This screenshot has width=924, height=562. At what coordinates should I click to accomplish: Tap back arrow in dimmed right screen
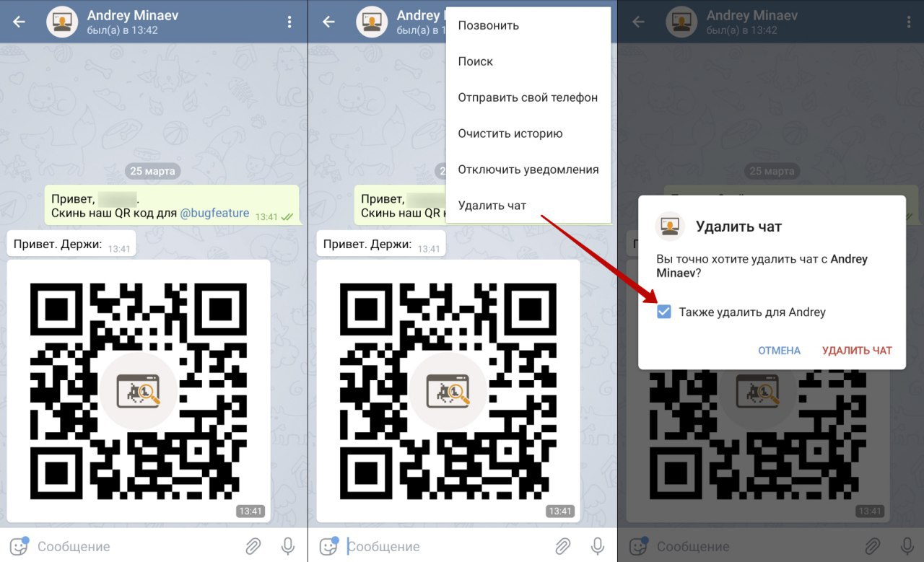638,22
